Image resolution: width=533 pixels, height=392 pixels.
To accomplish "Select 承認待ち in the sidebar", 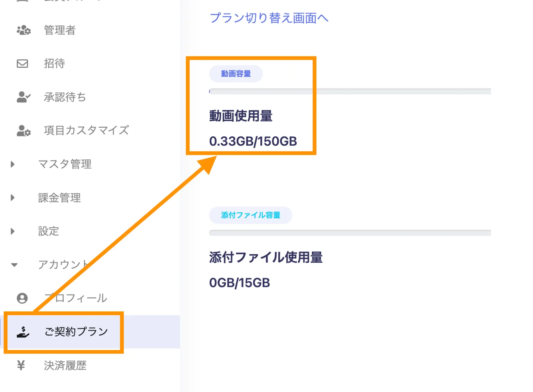I will pyautogui.click(x=65, y=97).
